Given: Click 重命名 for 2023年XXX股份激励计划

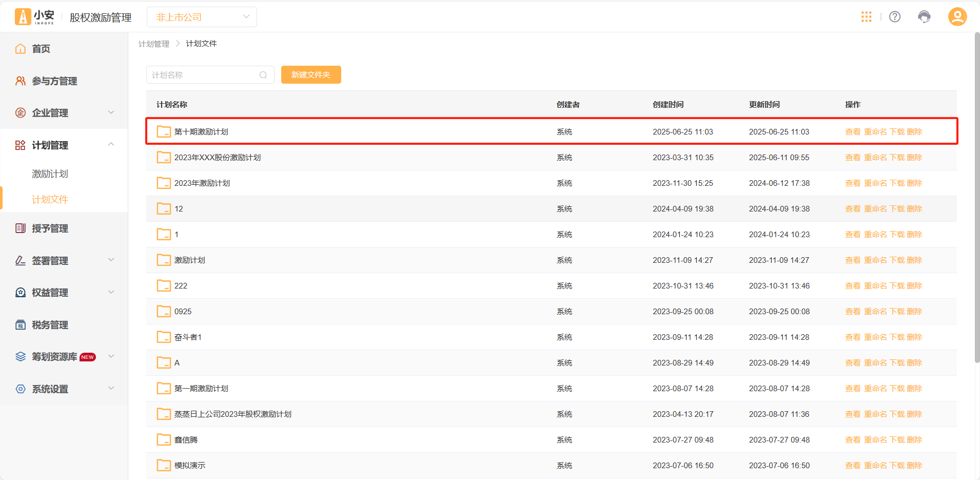Looking at the screenshot, I should tap(875, 158).
